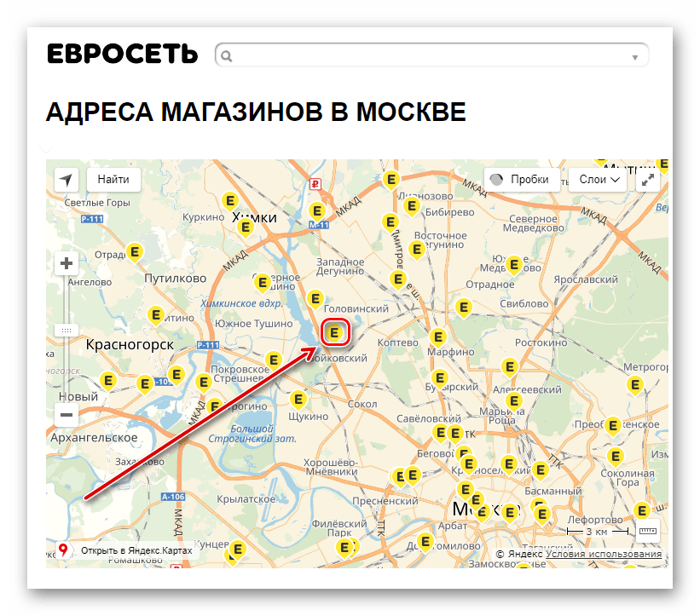Select the highlighted store marker near Войковский
The height and width of the screenshot is (616, 700).
pyautogui.click(x=334, y=333)
